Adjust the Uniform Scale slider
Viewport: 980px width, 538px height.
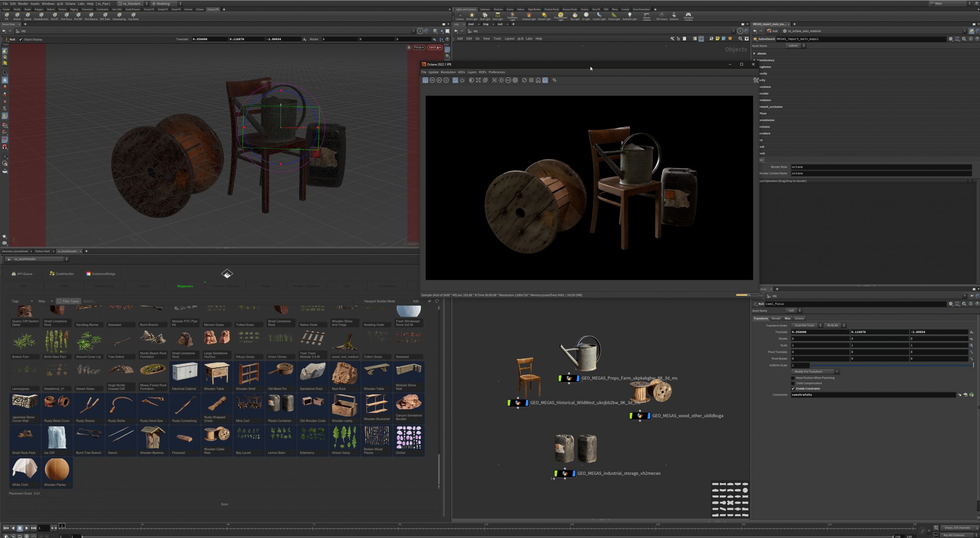click(x=892, y=365)
